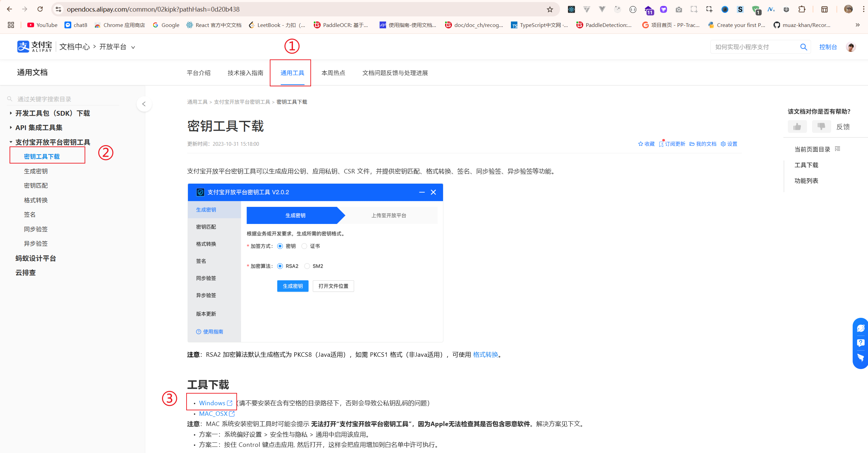Open the user avatar in Alipay header

[851, 47]
